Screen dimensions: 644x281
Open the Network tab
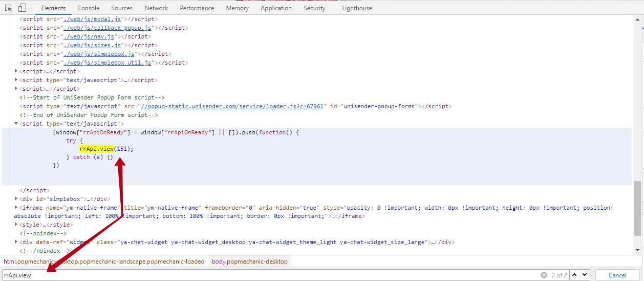(x=156, y=8)
